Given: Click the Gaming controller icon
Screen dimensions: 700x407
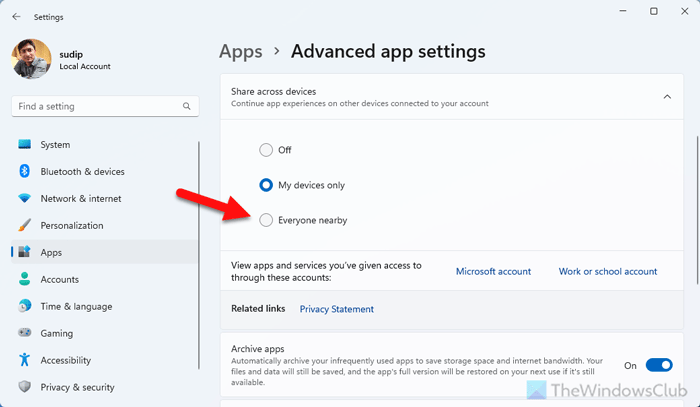Looking at the screenshot, I should pos(25,334).
